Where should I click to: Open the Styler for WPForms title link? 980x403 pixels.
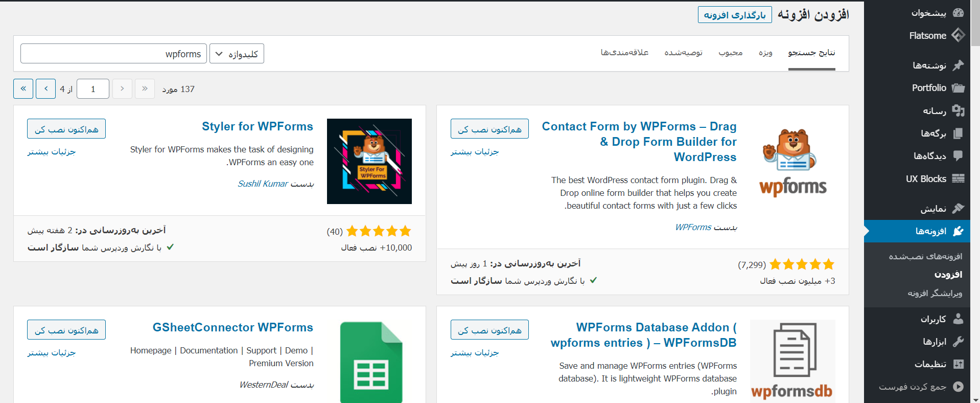pos(258,126)
